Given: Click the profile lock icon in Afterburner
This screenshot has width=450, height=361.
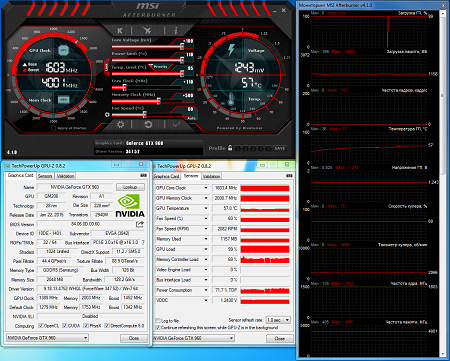Looking at the screenshot, I should (230, 148).
